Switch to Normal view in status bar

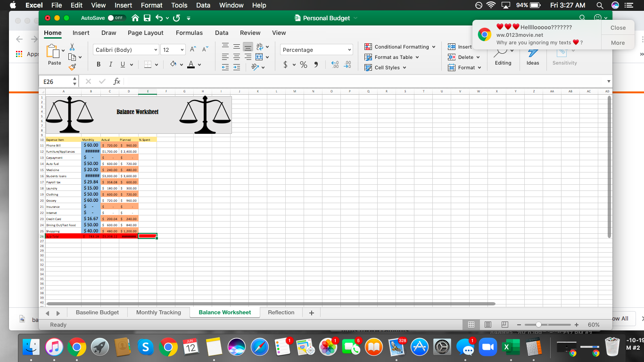[x=471, y=325]
